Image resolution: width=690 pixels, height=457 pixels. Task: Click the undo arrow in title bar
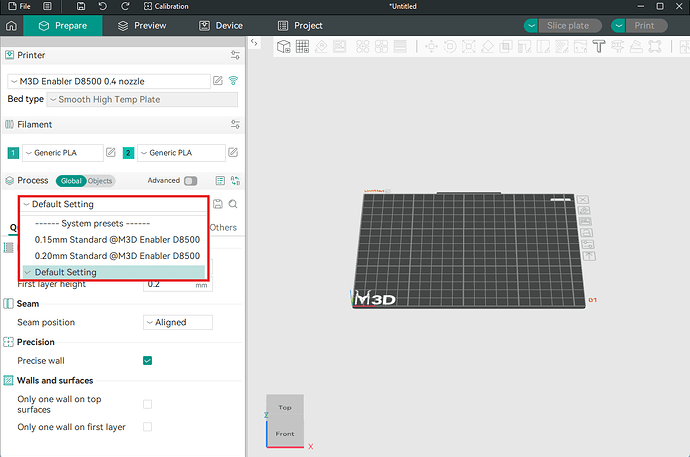(101, 7)
